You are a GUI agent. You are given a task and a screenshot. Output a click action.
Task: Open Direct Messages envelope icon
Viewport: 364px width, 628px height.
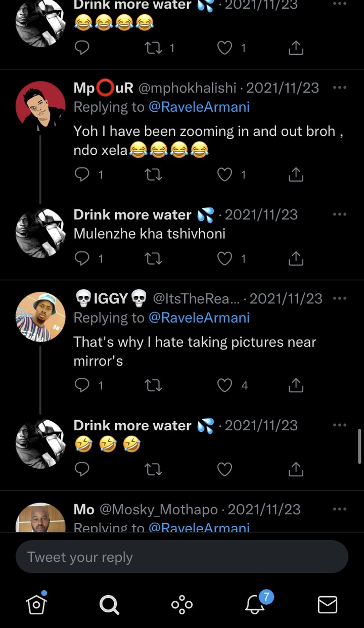pos(328,604)
